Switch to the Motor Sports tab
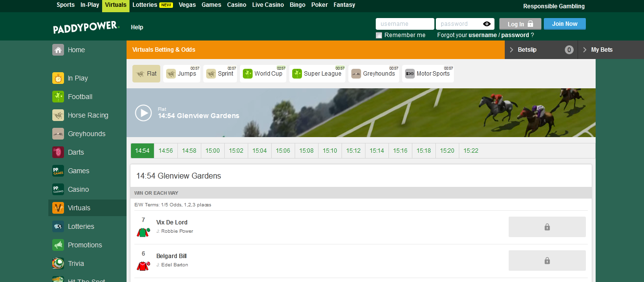The width and height of the screenshot is (644, 282). (x=428, y=74)
